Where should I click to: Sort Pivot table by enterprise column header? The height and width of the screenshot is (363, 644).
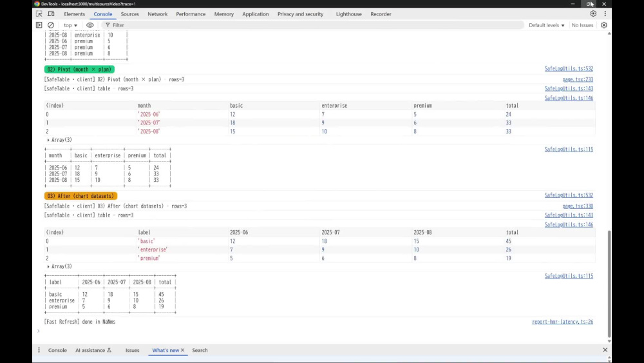click(x=366, y=106)
